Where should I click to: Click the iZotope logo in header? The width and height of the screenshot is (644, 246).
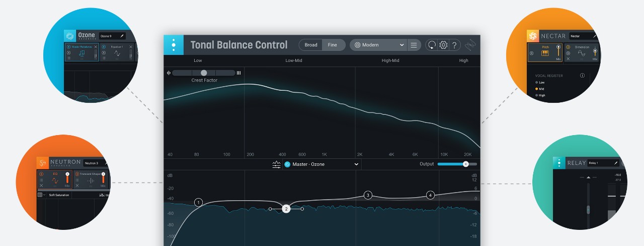pyautogui.click(x=469, y=45)
